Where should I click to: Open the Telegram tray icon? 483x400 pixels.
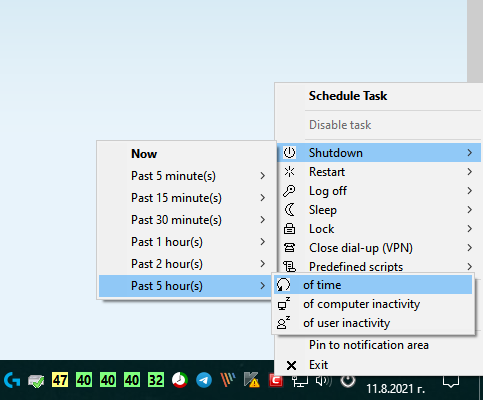204,380
